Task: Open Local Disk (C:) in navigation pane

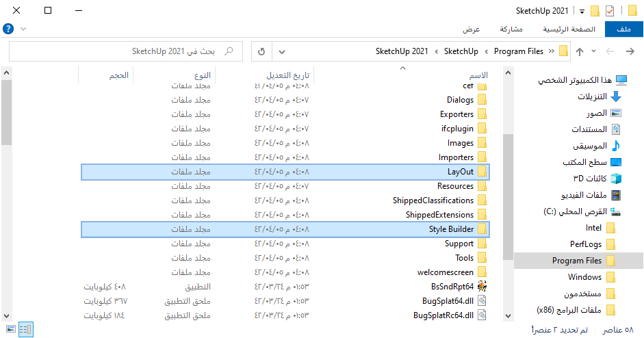Action: point(582,211)
